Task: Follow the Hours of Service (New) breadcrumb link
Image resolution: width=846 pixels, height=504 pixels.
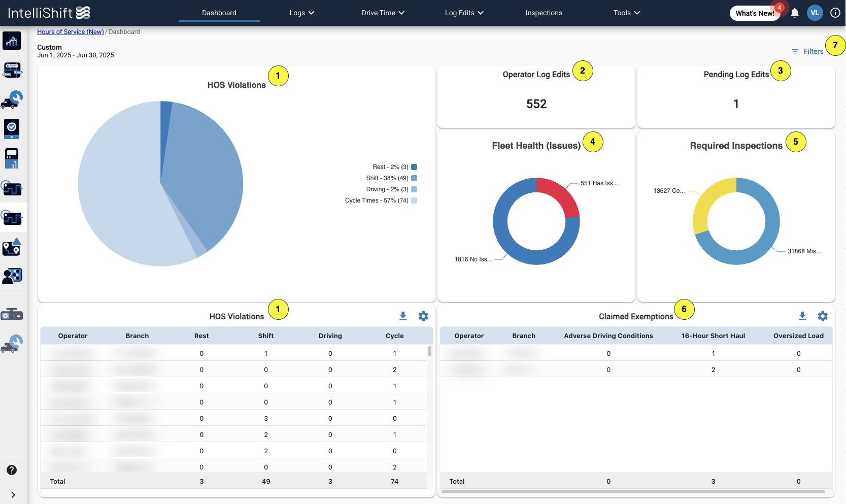Action: pyautogui.click(x=71, y=31)
